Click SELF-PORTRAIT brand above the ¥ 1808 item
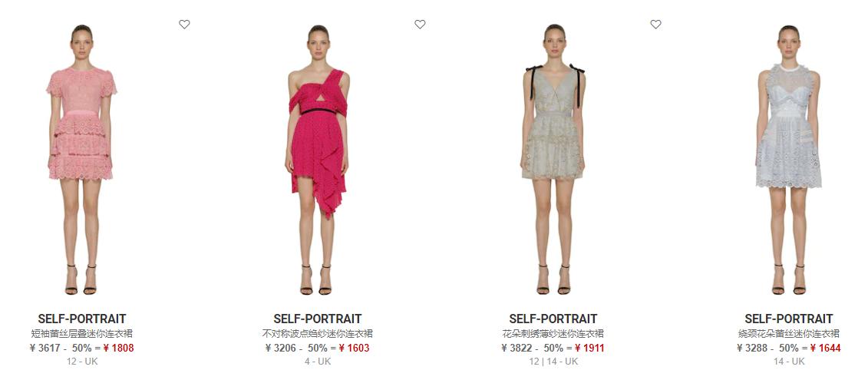868x370 pixels. (82, 319)
